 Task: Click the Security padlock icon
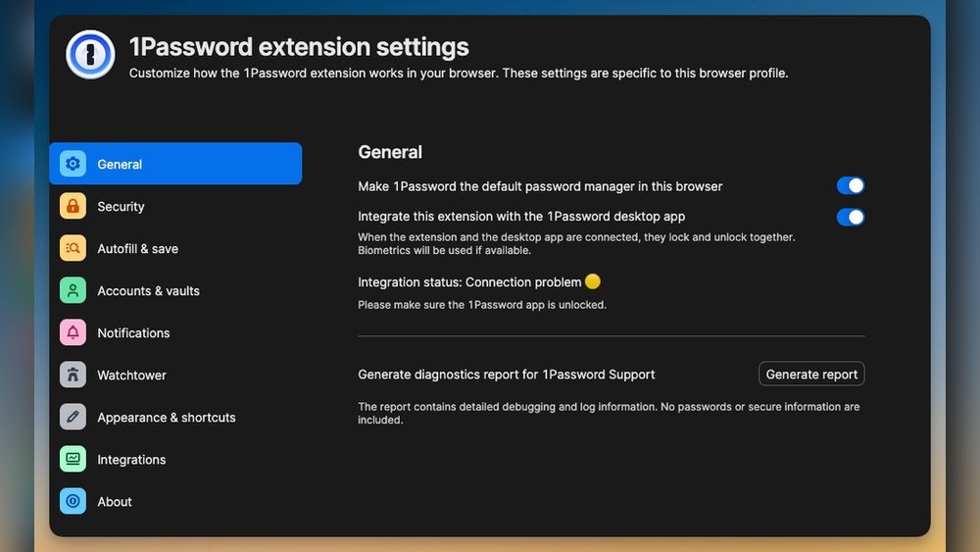[73, 206]
